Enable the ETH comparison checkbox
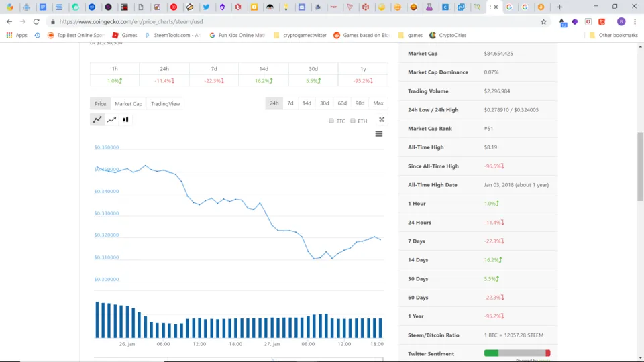 (x=353, y=121)
